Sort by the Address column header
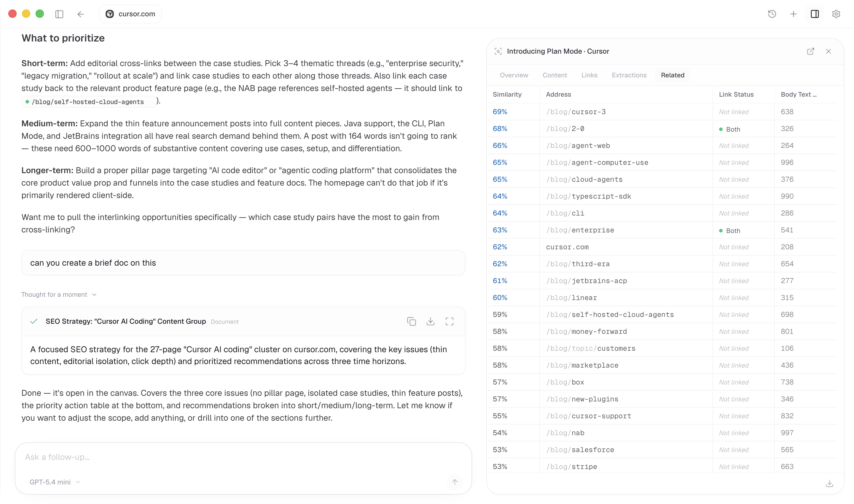 [x=558, y=94]
